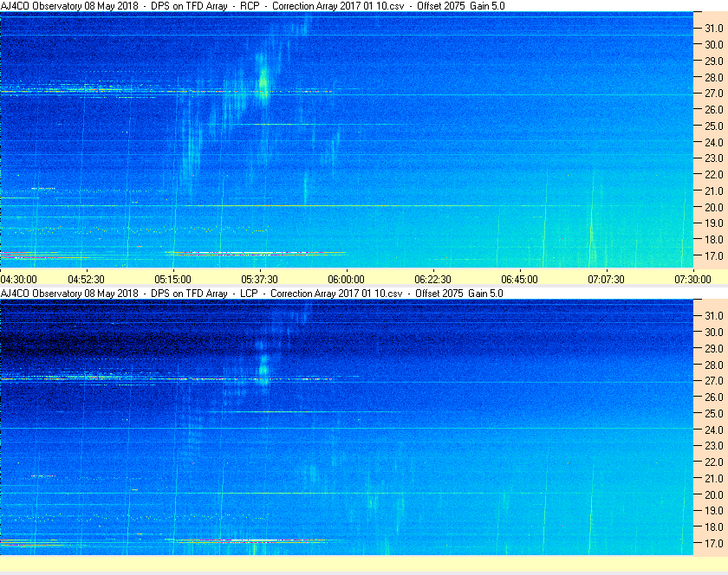Image resolution: width=728 pixels, height=575 pixels.
Task: Click the 27.0 frequency label on LCP plot
Action: click(x=714, y=380)
